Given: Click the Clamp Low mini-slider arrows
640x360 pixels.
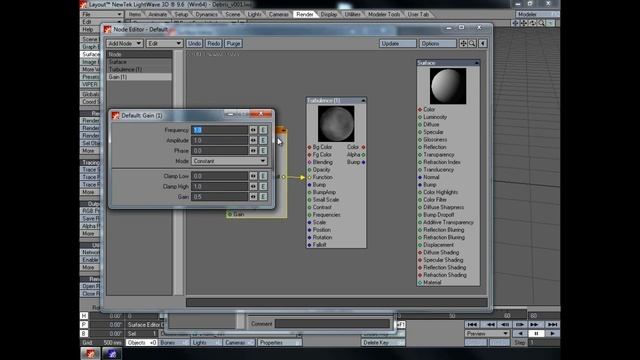Looking at the screenshot, I should pyautogui.click(x=253, y=176).
